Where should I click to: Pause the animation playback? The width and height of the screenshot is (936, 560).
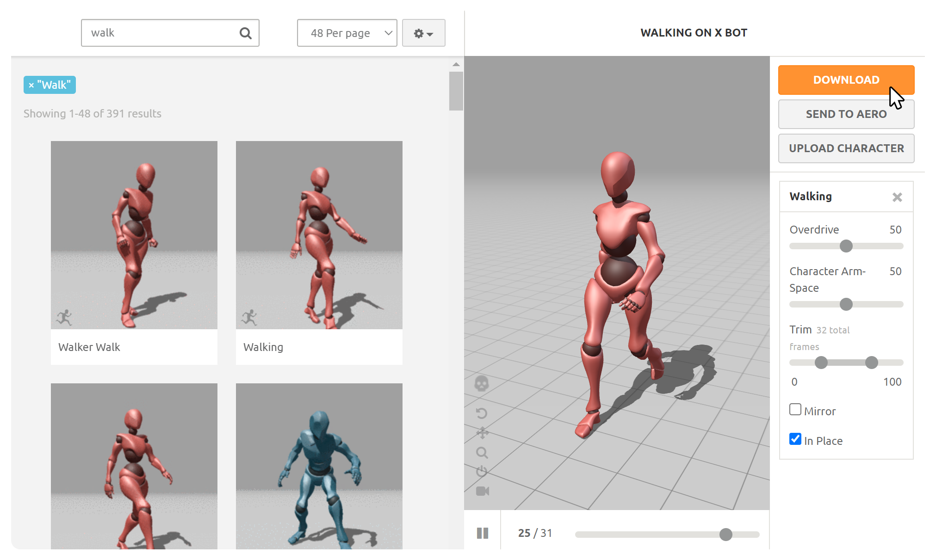tap(483, 533)
